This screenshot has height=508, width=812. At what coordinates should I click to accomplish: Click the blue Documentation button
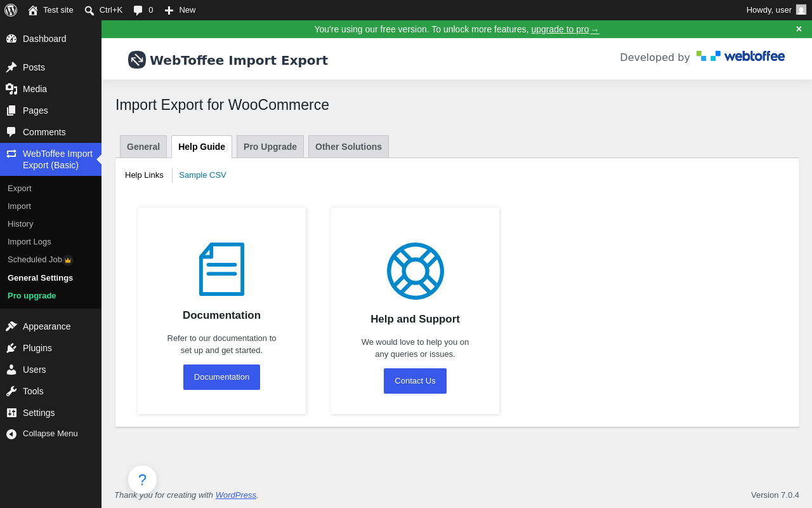point(221,377)
